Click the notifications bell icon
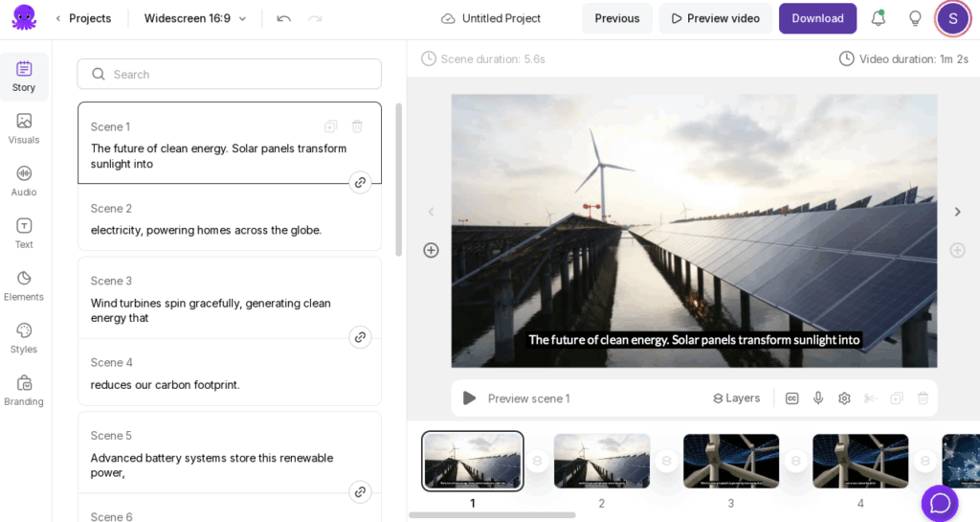Screen dimensions: 980x522 pos(878,18)
